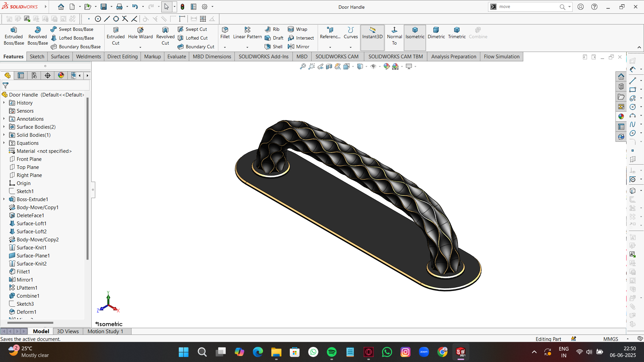This screenshot has width=644, height=362.
Task: Click the Save icon in the top toolbar
Action: pyautogui.click(x=104, y=7)
